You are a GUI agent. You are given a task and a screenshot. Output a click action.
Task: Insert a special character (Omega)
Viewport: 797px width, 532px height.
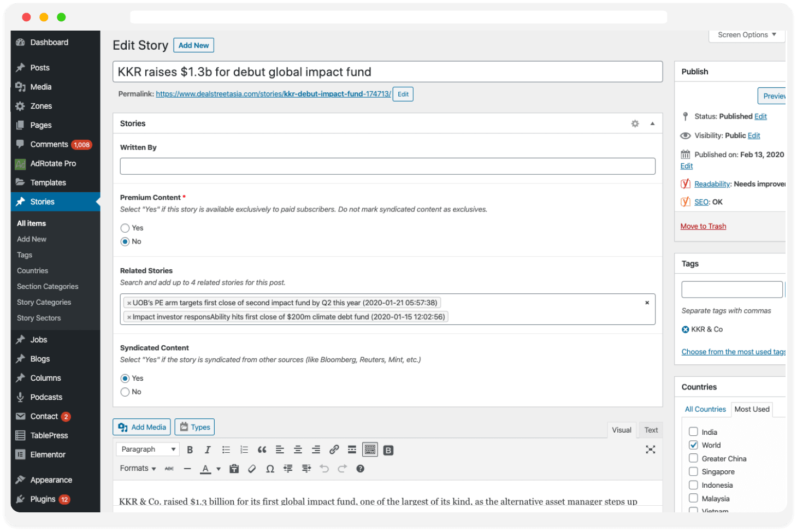(x=270, y=469)
